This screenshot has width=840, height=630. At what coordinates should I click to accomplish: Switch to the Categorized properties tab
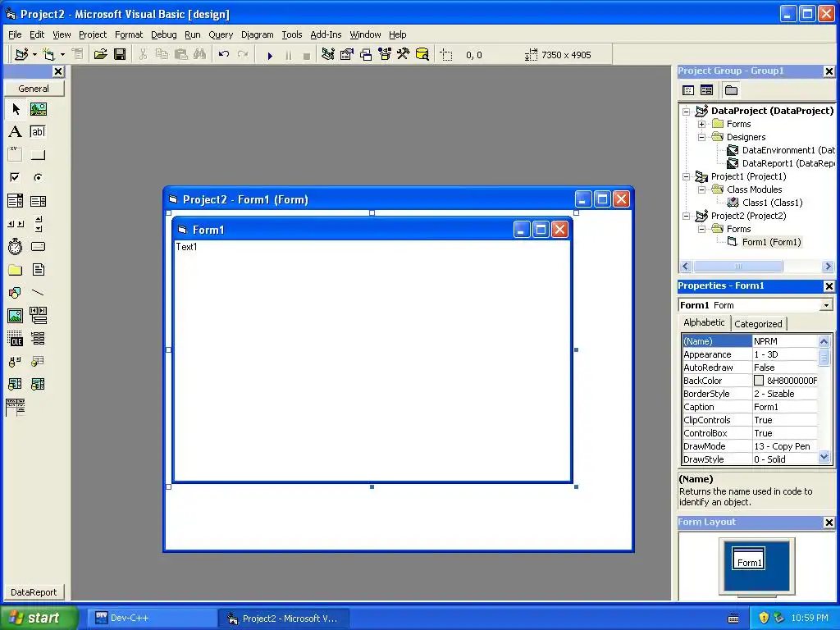[758, 324]
